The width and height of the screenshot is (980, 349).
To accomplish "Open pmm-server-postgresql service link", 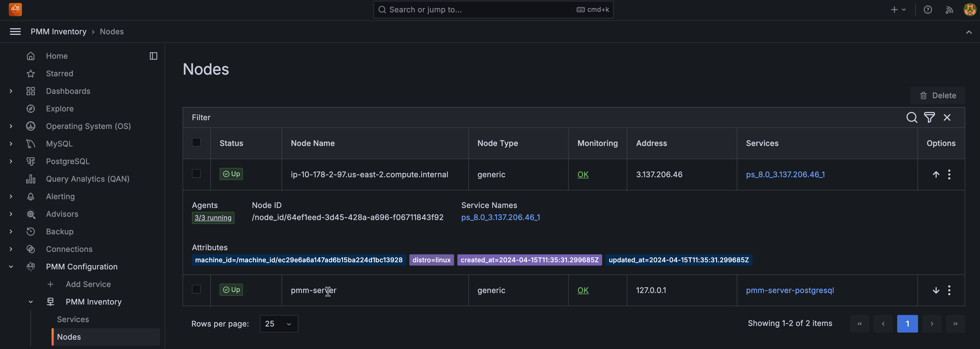I will tap(790, 290).
